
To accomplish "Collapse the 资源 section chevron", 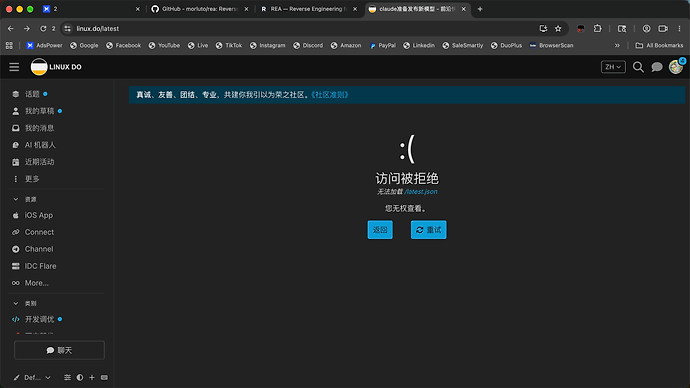I will (16, 199).
